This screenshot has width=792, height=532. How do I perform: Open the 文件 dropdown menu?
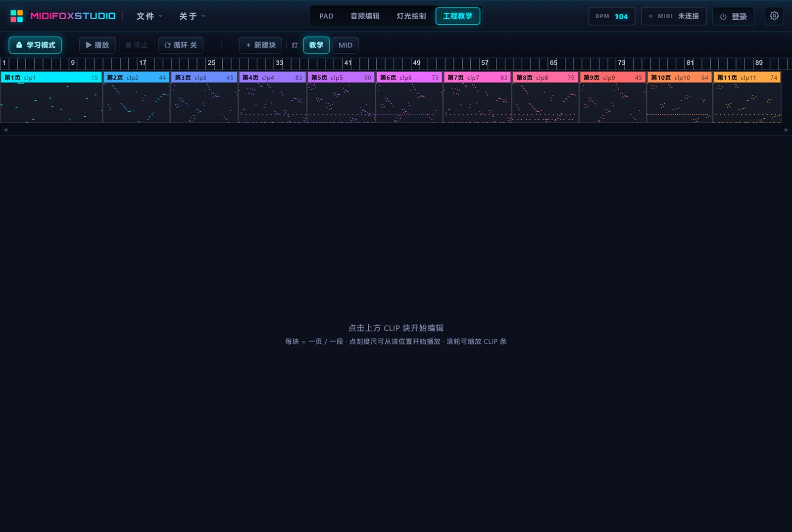tap(149, 16)
